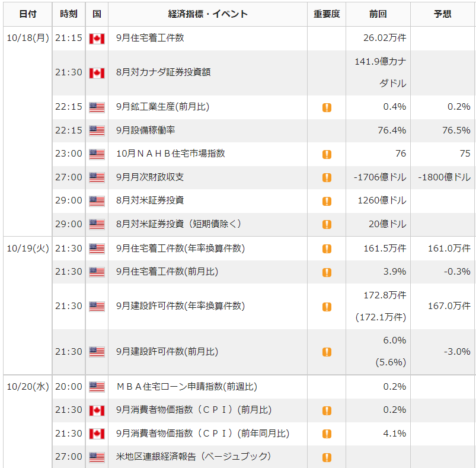Click importance icon for 9月住宅着工件数(年率換算件数)
Screen dimensions: 476x468
point(327,249)
